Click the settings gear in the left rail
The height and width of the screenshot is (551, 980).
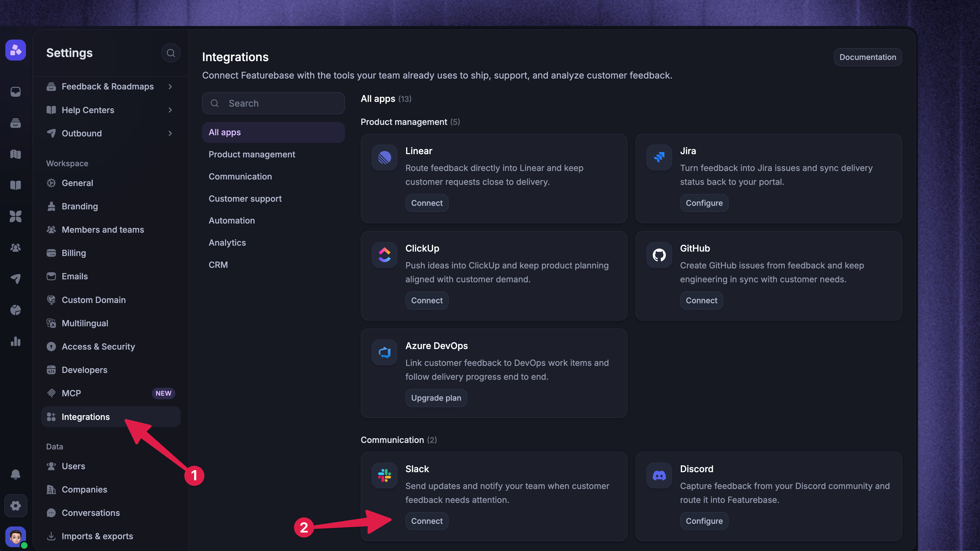16,505
